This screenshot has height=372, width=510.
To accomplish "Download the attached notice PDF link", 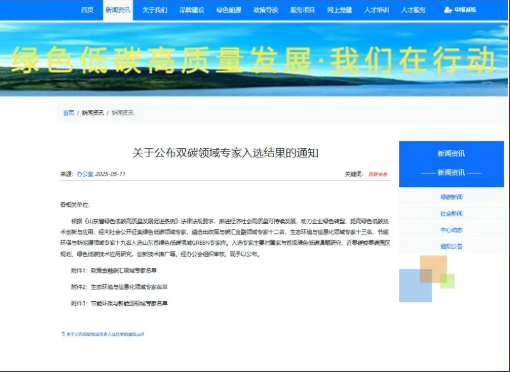I will pyautogui.click(x=105, y=334).
